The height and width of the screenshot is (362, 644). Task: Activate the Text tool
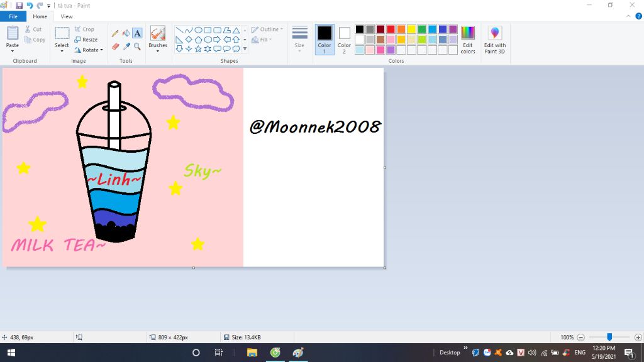coord(137,33)
